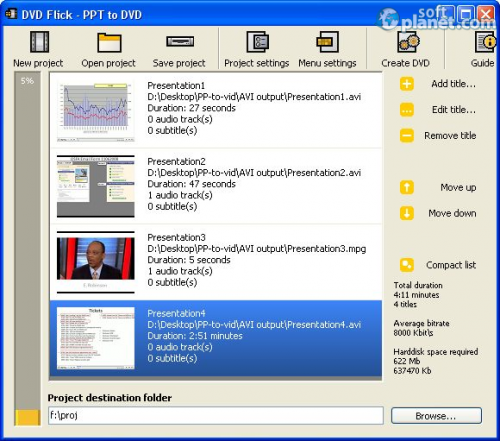This screenshot has height=441, width=500.
Task: Click the Duration: 47 seconds text
Action: coord(191,184)
